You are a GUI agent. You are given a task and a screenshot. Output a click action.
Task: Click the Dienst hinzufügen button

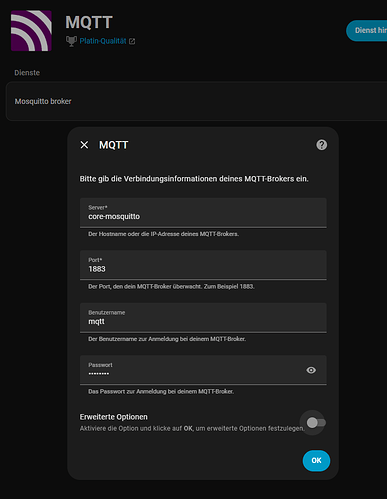(367, 31)
